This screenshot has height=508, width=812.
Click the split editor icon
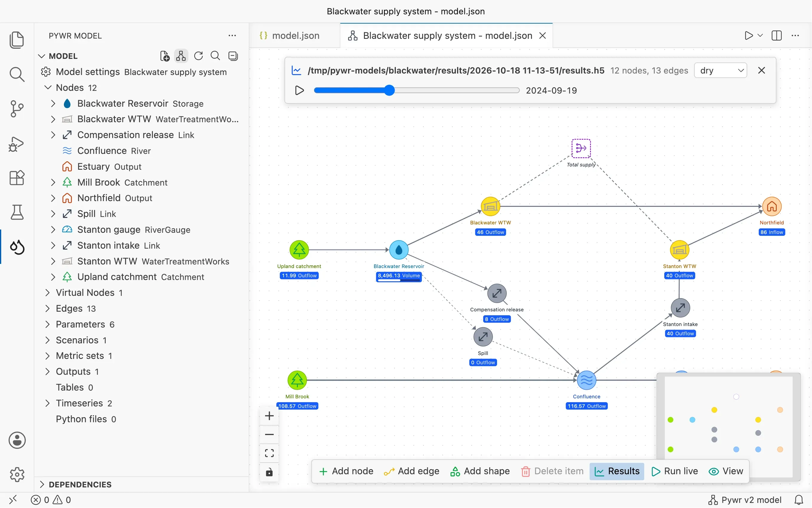coord(776,35)
